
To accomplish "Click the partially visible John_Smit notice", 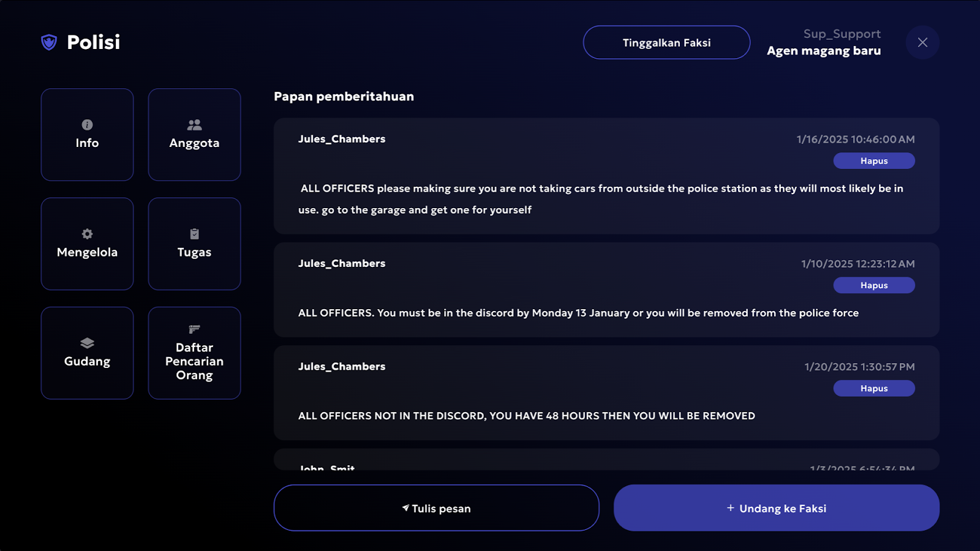I will (606, 460).
